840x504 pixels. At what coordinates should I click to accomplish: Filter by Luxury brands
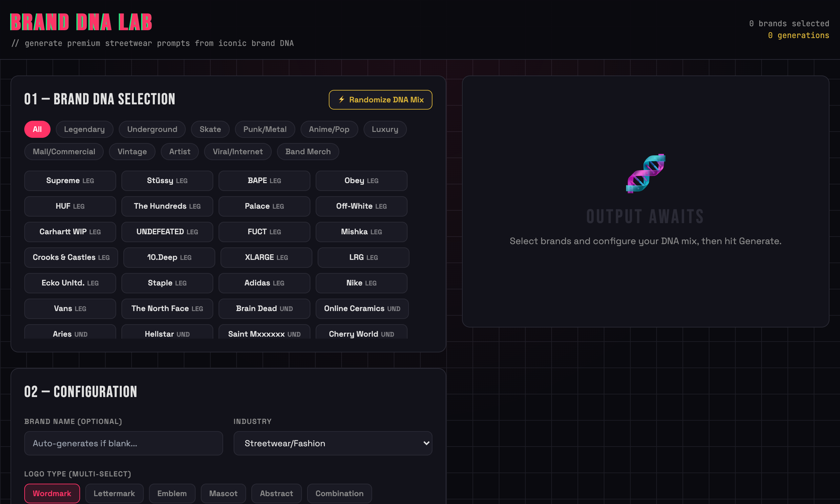385,129
